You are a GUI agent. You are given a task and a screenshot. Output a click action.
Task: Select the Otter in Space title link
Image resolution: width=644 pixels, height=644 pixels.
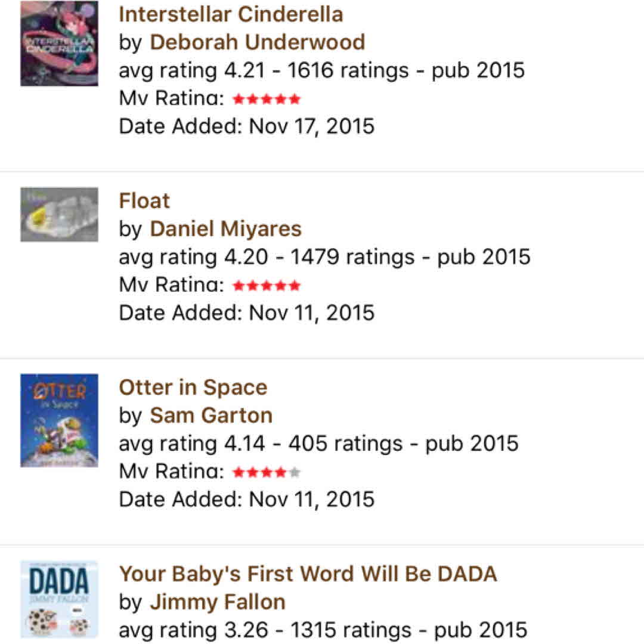(x=193, y=387)
